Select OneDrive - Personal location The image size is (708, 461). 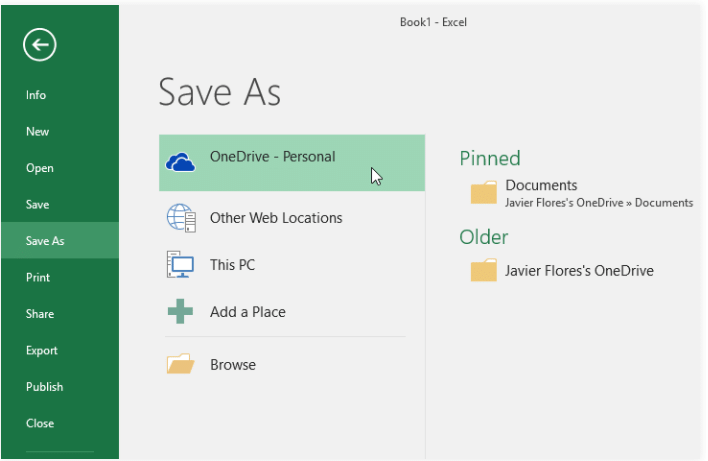pyautogui.click(x=292, y=163)
